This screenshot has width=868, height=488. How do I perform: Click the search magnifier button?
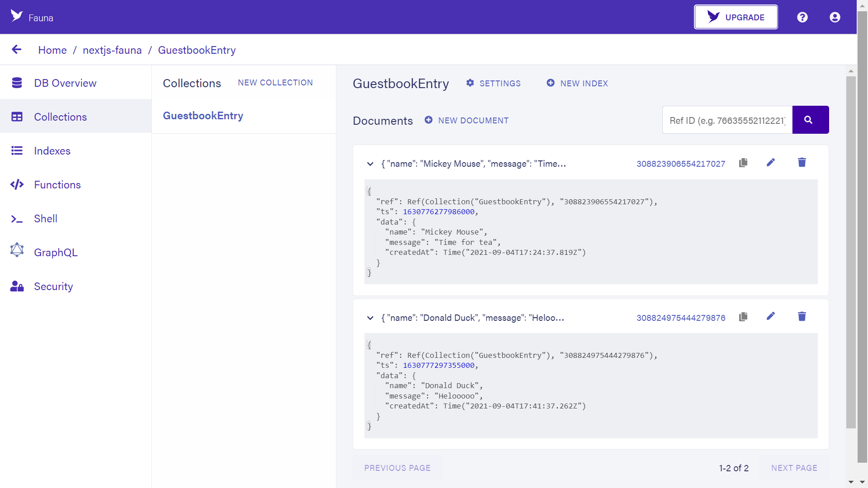(811, 120)
